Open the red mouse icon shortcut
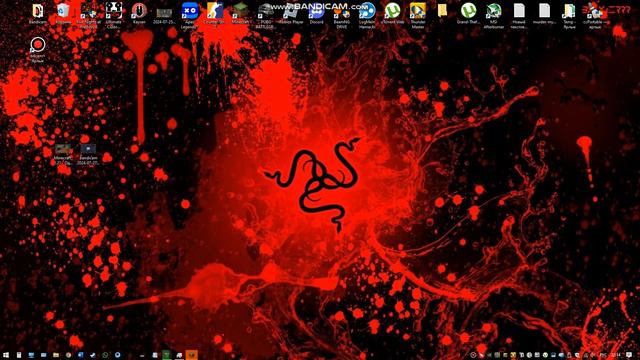 tap(139, 13)
